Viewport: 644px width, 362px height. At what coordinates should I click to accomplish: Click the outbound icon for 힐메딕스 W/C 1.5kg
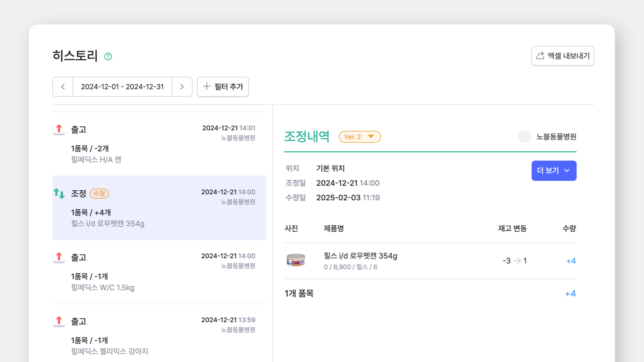59,257
